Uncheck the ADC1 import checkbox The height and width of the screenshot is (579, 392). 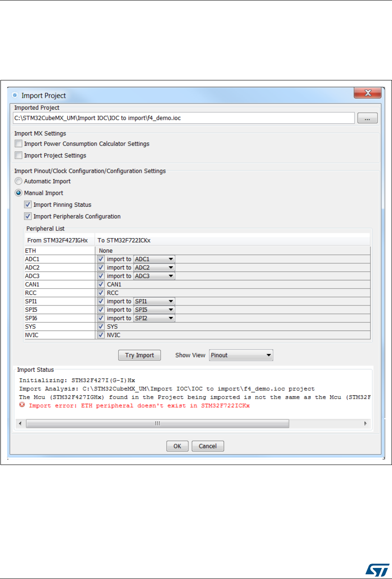101,259
